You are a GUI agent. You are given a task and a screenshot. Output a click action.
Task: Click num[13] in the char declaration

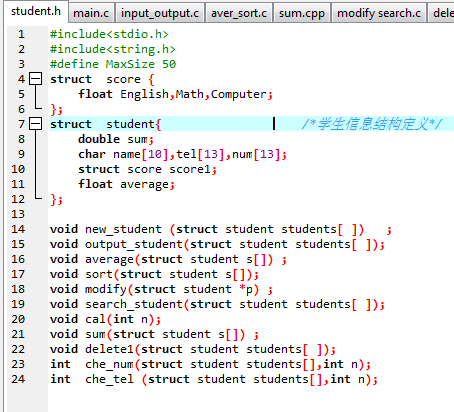coord(256,154)
